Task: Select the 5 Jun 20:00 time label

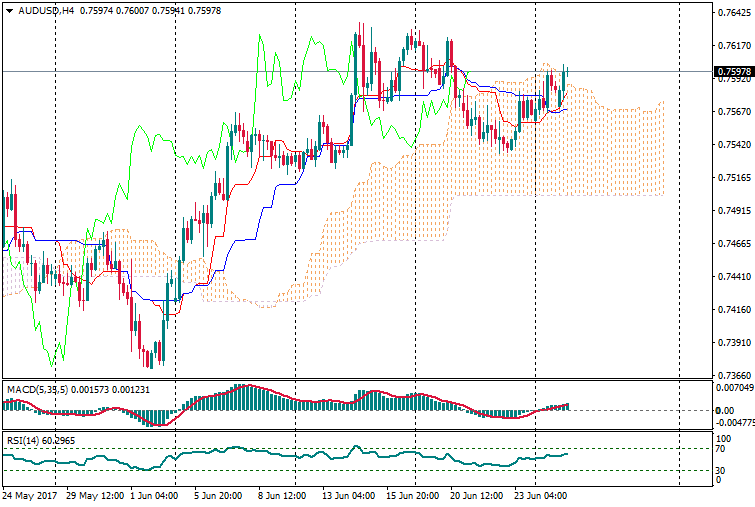Action: tap(215, 495)
